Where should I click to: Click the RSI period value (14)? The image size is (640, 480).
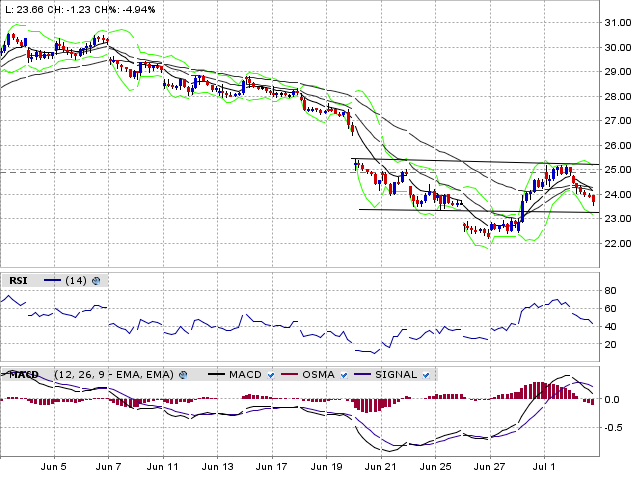(x=75, y=281)
